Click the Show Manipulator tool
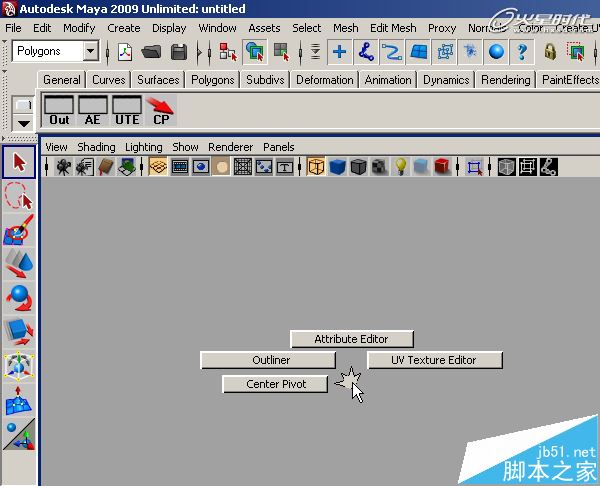Image resolution: width=600 pixels, height=486 pixels. coord(19,434)
